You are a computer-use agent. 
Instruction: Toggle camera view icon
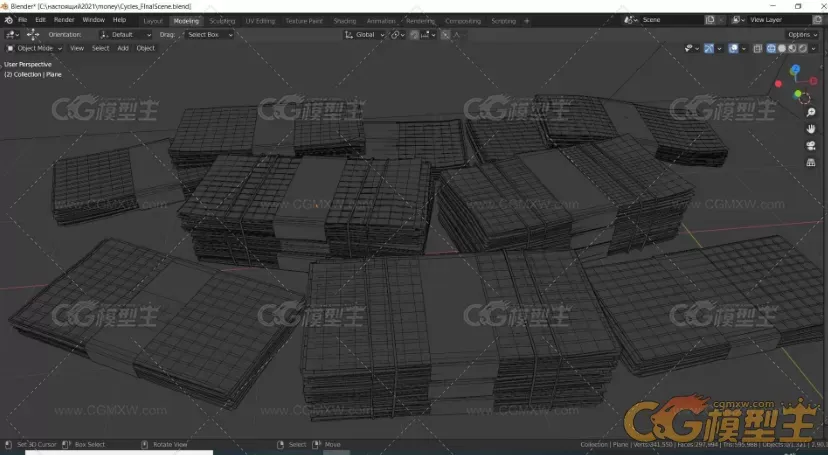pos(811,146)
